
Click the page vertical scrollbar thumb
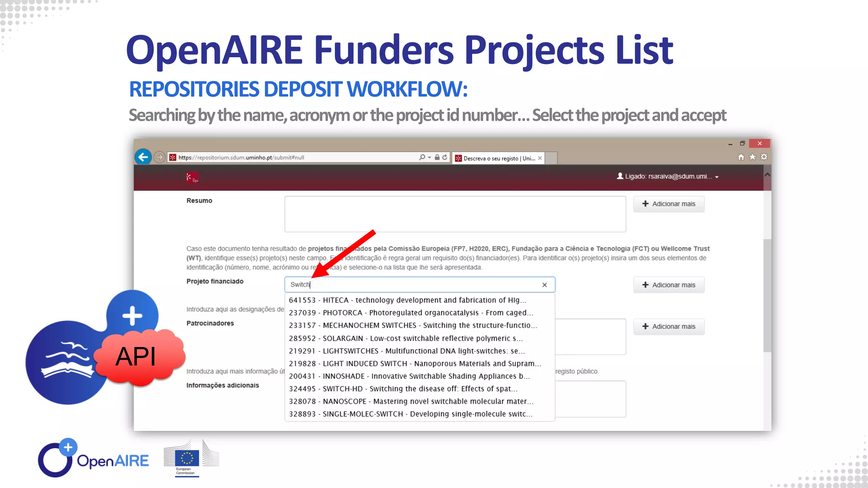click(767, 295)
